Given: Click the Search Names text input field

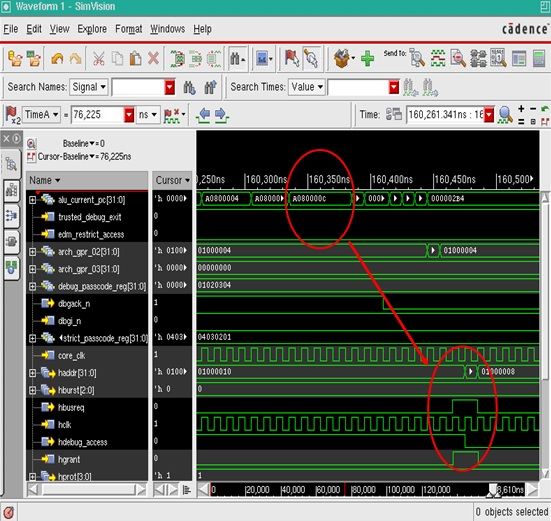Looking at the screenshot, I should point(138,87).
